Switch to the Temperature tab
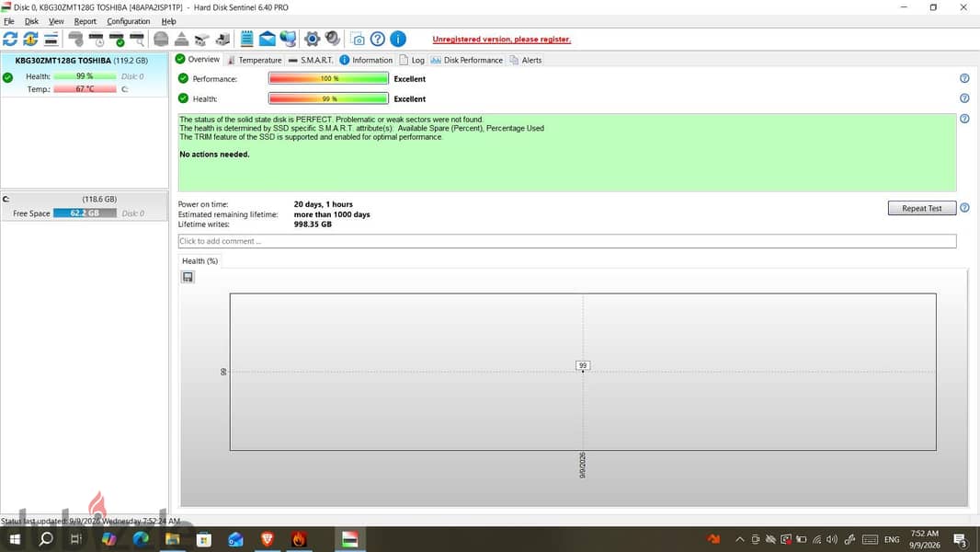This screenshot has height=552, width=980. [x=254, y=60]
